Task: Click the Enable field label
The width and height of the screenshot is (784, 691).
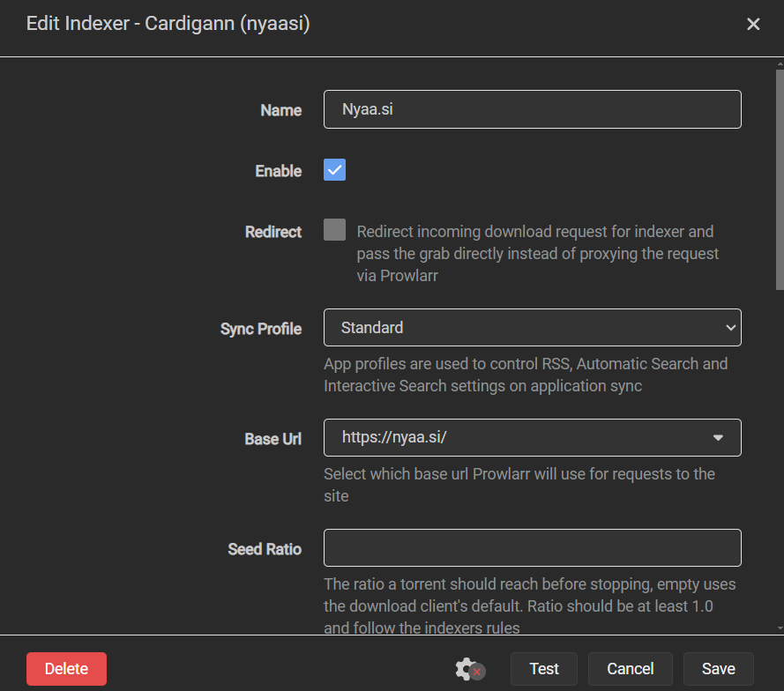Action: [x=278, y=171]
